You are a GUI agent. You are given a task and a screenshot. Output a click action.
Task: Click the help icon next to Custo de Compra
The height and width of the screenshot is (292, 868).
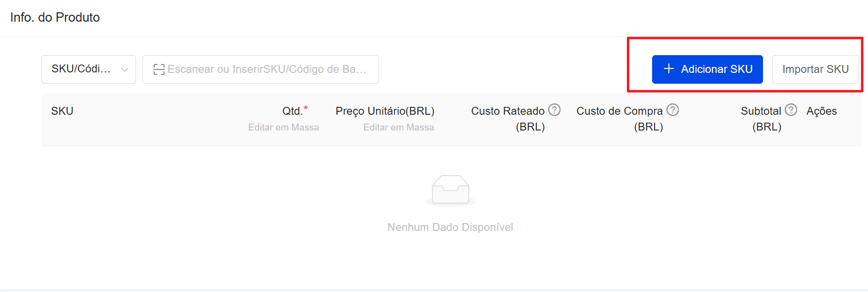[673, 110]
